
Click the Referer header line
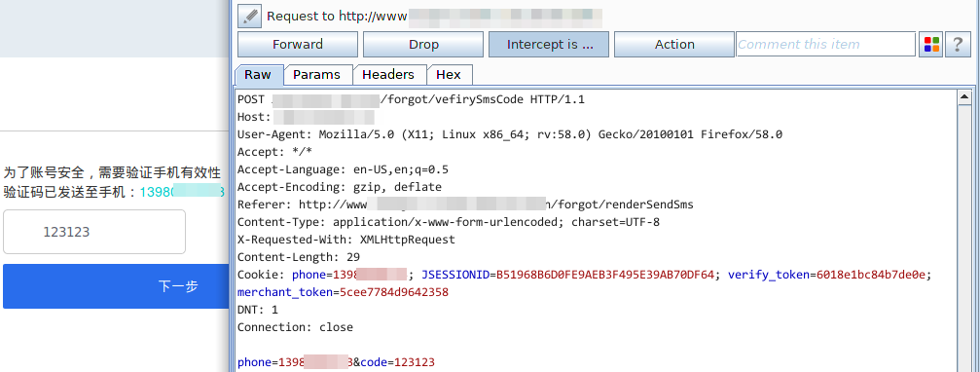pos(465,205)
